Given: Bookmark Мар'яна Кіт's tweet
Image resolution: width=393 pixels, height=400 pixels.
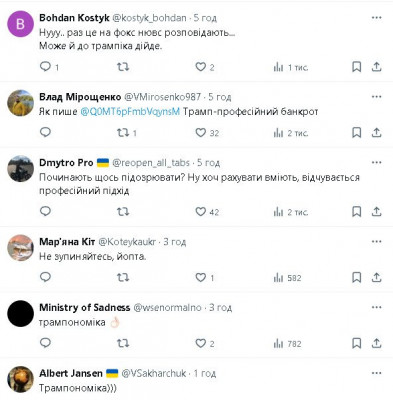Looking at the screenshot, I should click(x=357, y=277).
